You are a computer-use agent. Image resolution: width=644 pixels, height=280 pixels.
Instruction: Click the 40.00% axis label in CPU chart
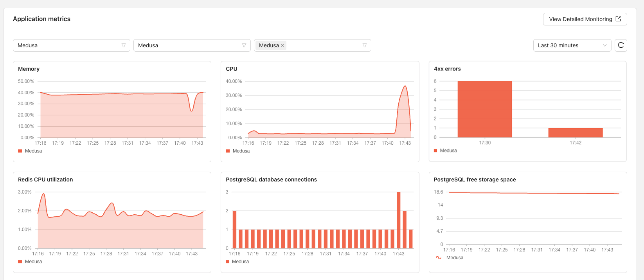pos(234,81)
